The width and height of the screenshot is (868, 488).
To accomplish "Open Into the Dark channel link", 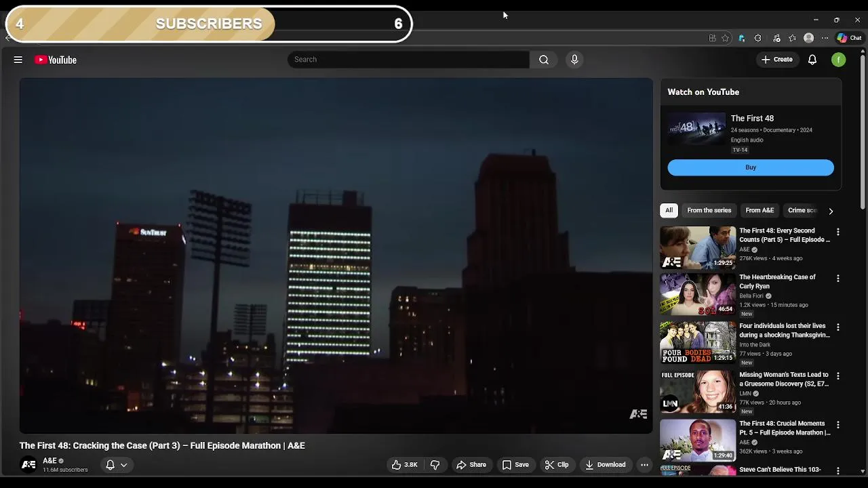I will (755, 345).
